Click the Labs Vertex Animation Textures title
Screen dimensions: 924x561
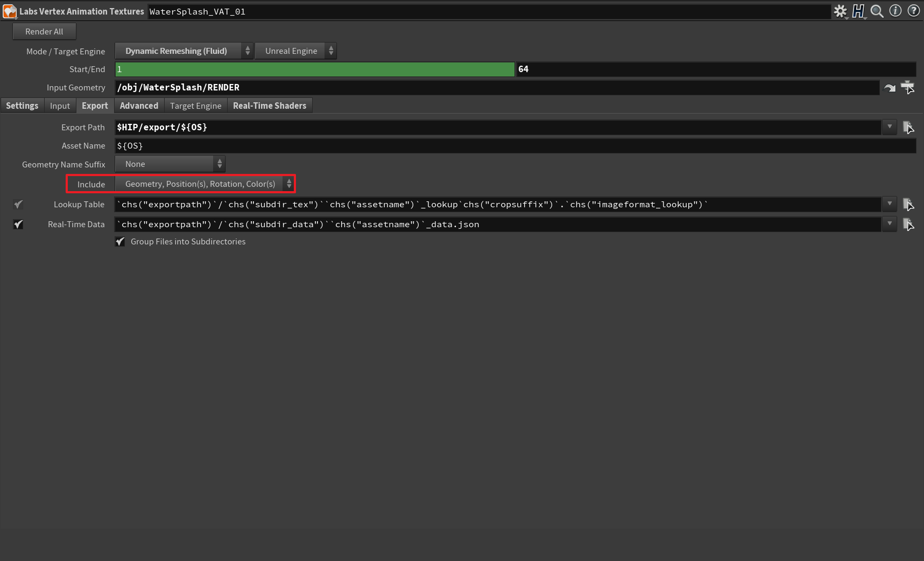82,11
